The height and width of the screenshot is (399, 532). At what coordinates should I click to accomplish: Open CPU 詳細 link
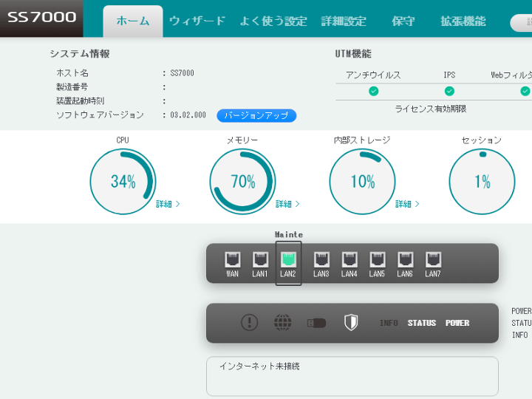coord(168,204)
